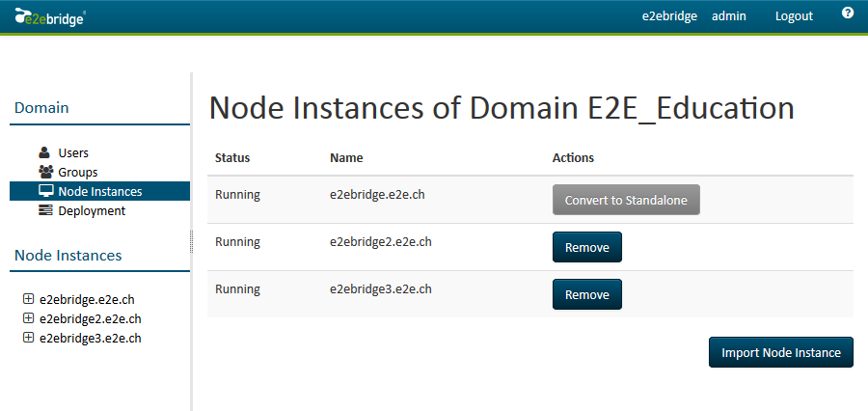This screenshot has height=411, width=868.
Task: Click Import Node Instance button
Action: coord(780,352)
